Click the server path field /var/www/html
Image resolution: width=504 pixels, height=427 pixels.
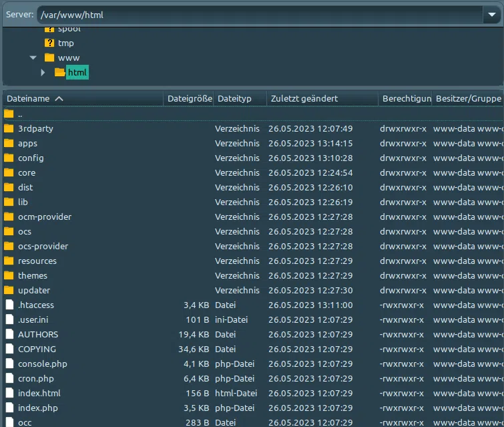(260, 15)
